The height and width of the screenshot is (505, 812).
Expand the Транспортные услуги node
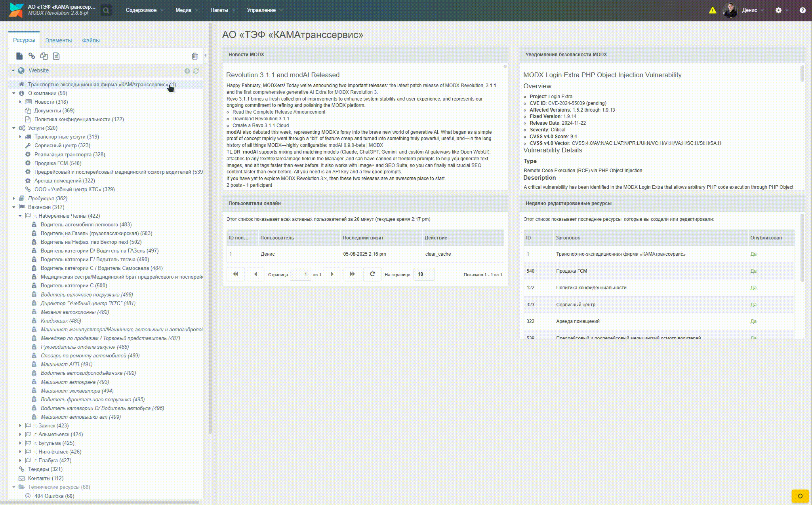(x=20, y=137)
